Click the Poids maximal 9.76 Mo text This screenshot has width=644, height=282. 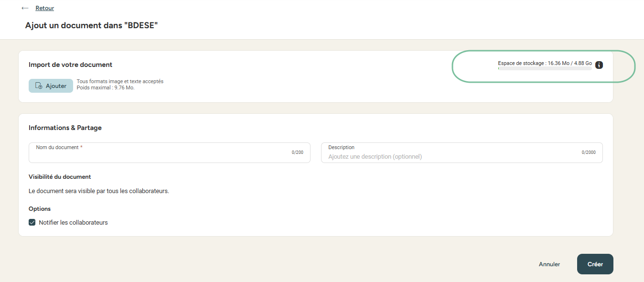pos(106,88)
